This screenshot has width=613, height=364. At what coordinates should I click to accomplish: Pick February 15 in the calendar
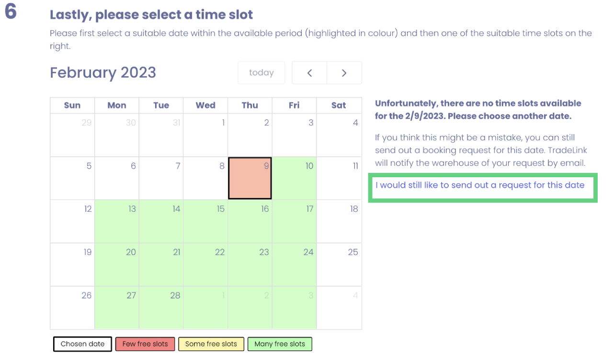point(205,221)
